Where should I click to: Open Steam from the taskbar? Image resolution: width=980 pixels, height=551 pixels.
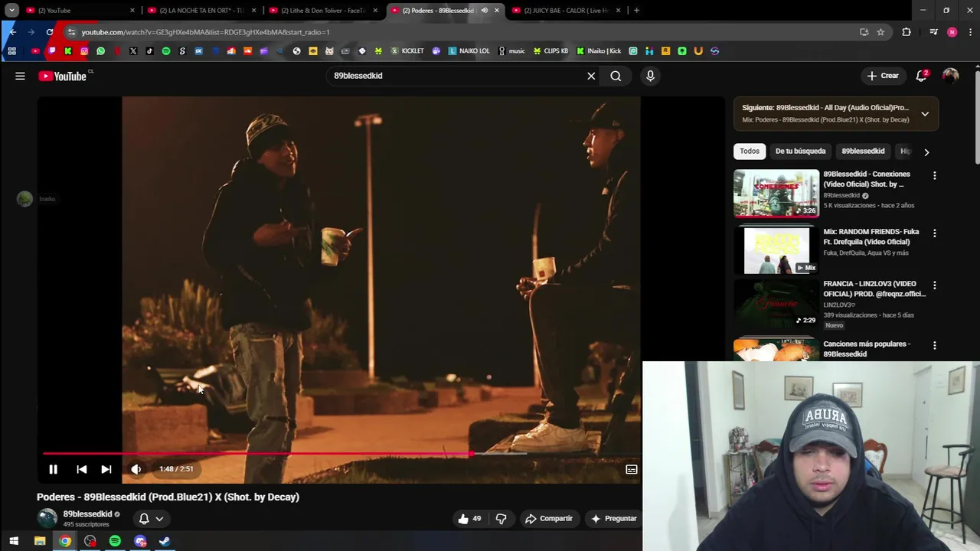click(165, 541)
